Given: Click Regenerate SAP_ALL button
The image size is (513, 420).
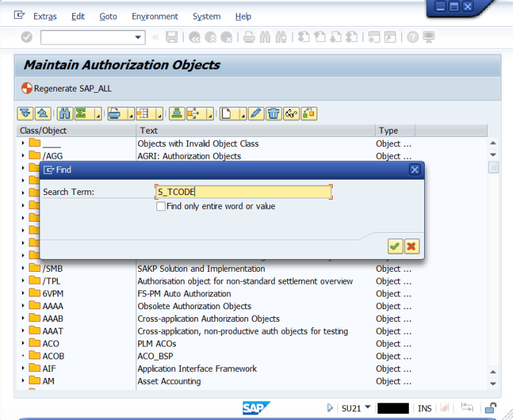Looking at the screenshot, I should click(x=66, y=88).
